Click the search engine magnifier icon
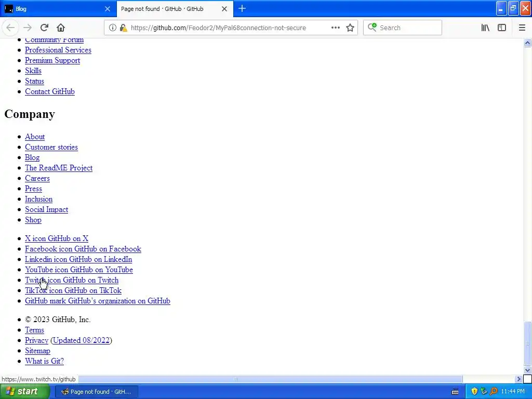 [372, 27]
